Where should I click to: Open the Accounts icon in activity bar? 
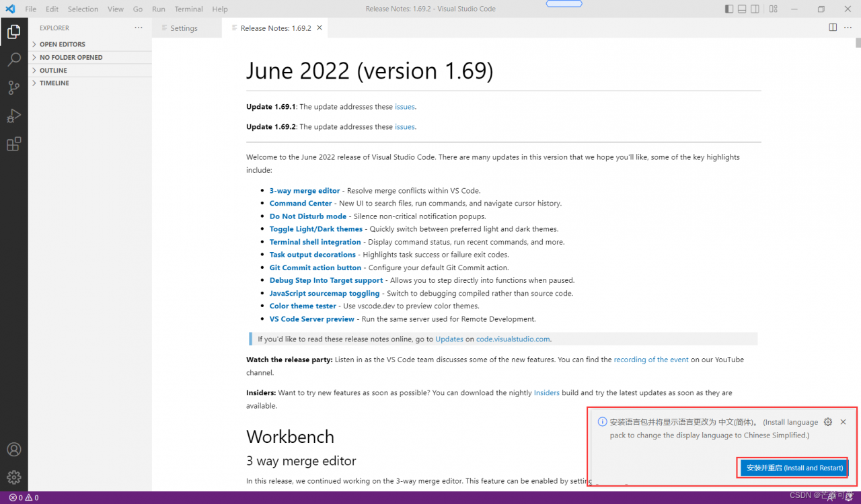pyautogui.click(x=13, y=450)
